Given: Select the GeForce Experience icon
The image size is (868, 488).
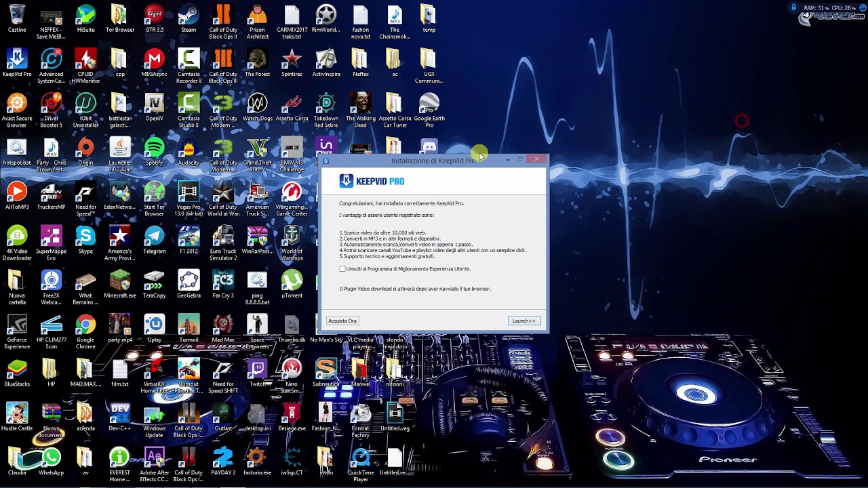Looking at the screenshot, I should pos(17,325).
